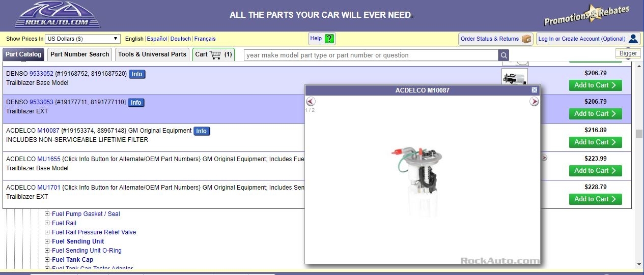Select Fuel Sending Unit O-Ring item
644x275 pixels.
(87, 251)
